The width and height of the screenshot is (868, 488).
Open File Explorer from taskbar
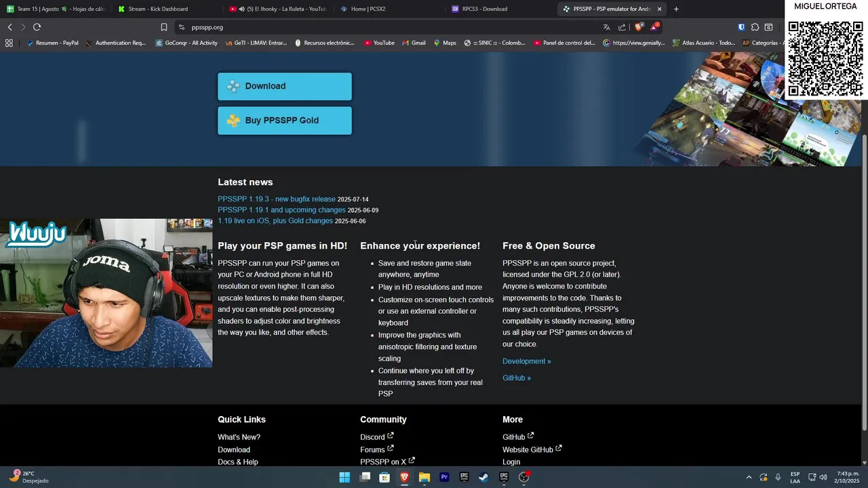point(425,477)
